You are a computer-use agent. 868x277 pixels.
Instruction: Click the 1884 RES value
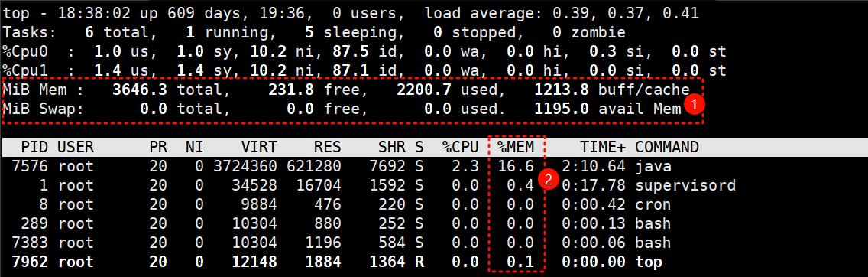[322, 262]
